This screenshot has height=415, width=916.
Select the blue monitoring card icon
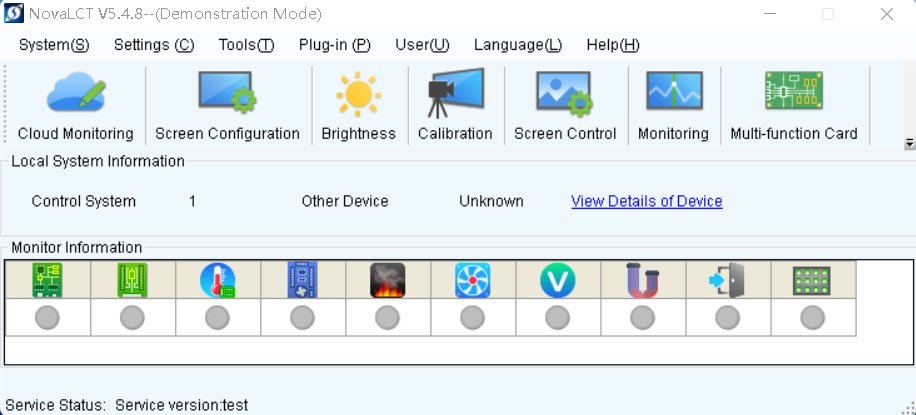click(303, 280)
